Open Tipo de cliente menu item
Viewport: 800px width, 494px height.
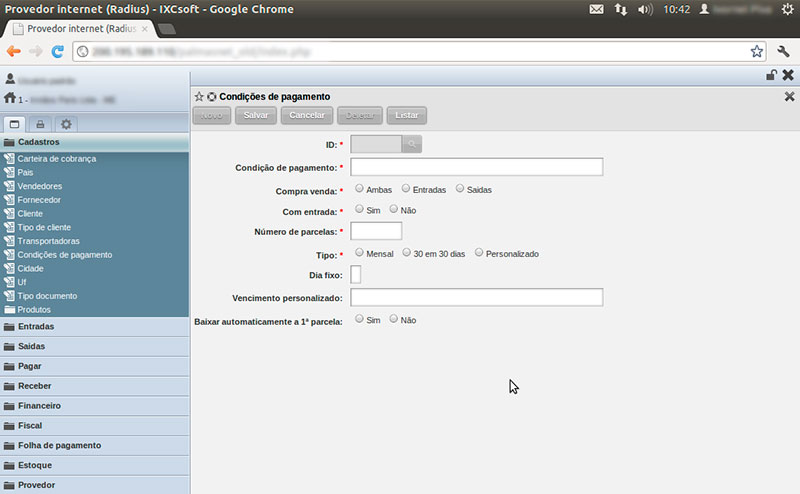pyautogui.click(x=44, y=228)
